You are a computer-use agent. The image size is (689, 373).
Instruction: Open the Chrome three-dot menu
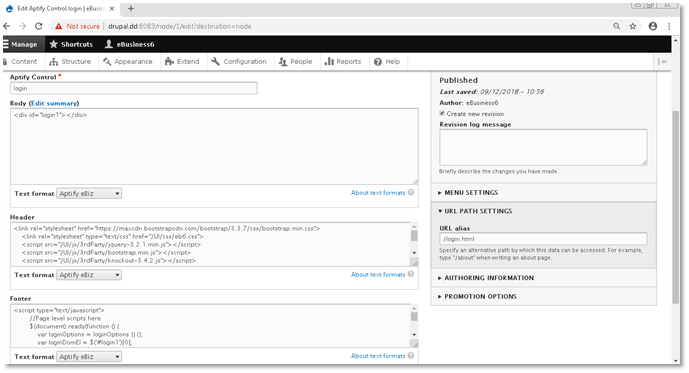(x=669, y=26)
